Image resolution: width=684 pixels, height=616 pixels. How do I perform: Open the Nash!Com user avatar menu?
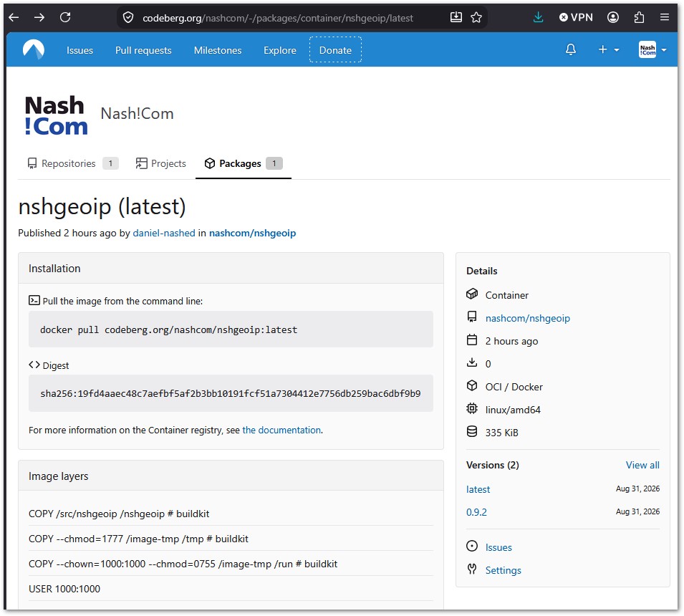[652, 49]
